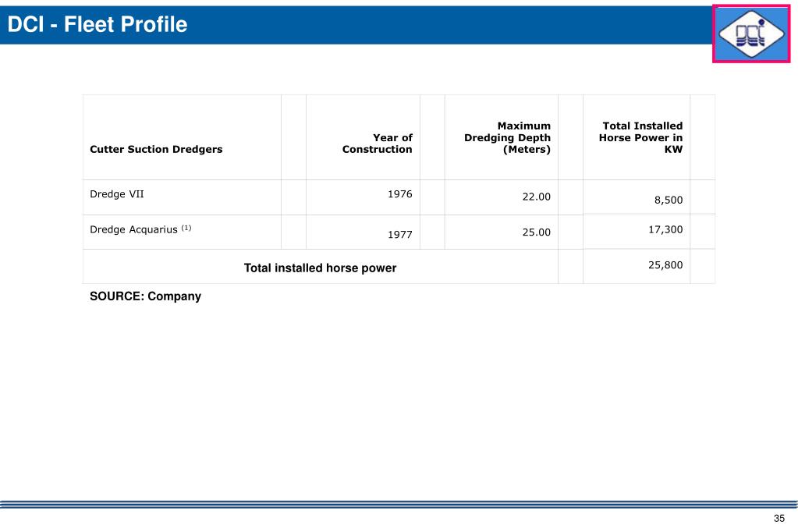Click the horse power value 17,300

coord(665,229)
